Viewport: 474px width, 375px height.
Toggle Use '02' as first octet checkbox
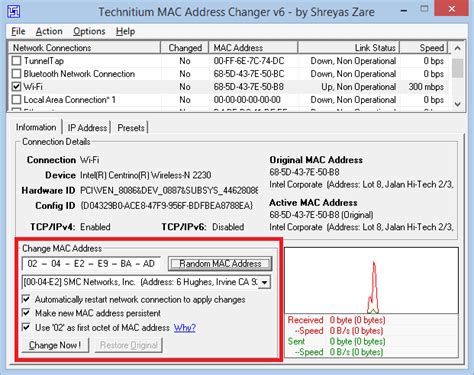pos(26,327)
